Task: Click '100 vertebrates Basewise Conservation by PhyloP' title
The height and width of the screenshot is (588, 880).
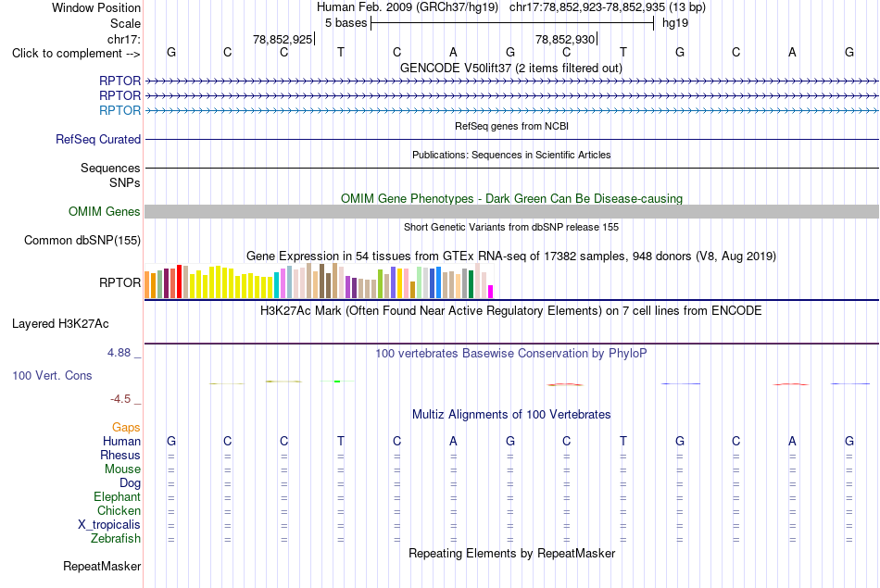Action: (511, 354)
